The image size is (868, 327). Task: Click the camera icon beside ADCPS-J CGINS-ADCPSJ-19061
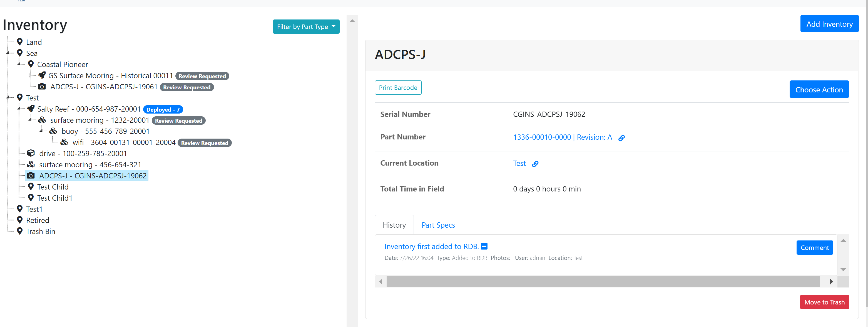pos(42,86)
